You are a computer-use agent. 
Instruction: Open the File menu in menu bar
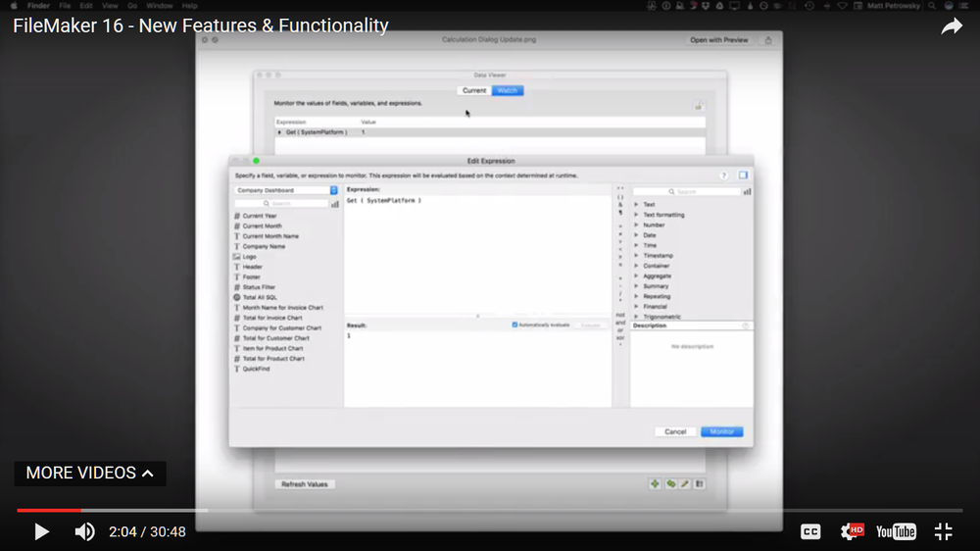65,6
